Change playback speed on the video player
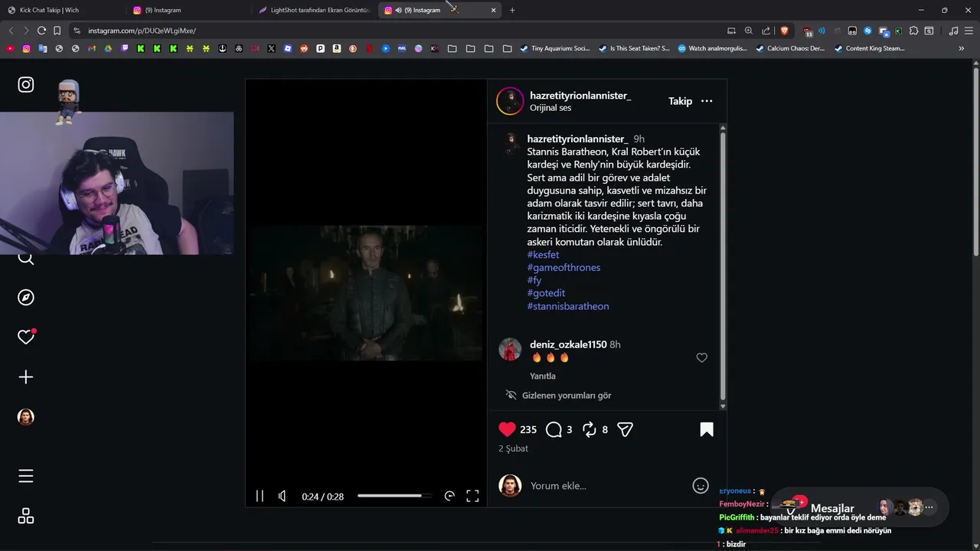980x551 pixels. pyautogui.click(x=449, y=496)
